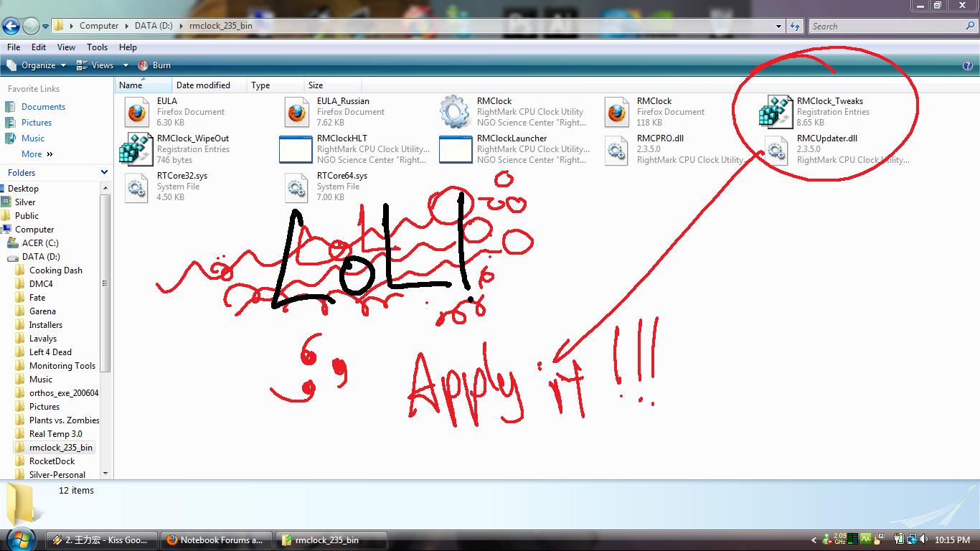This screenshot has height=551, width=980.
Task: Click the search magnifier icon
Action: [970, 26]
